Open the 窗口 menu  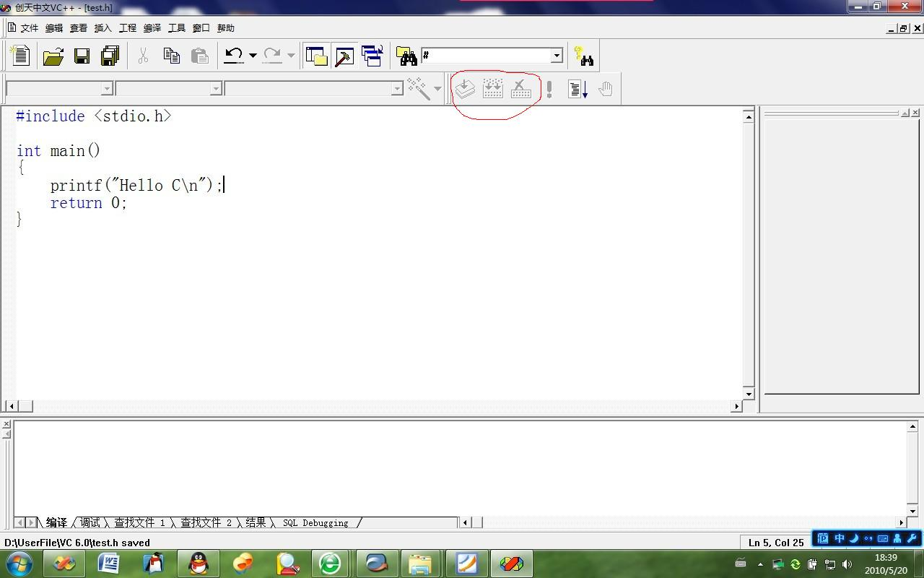pos(201,28)
